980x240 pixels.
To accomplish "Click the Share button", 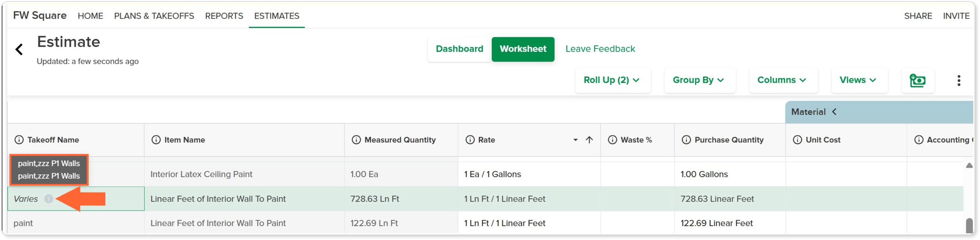I will tap(918, 16).
